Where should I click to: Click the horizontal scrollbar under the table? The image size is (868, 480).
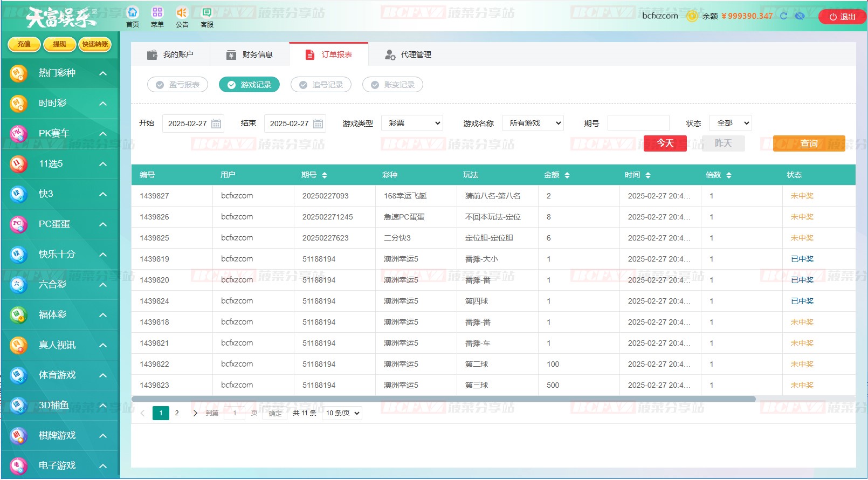[443, 399]
